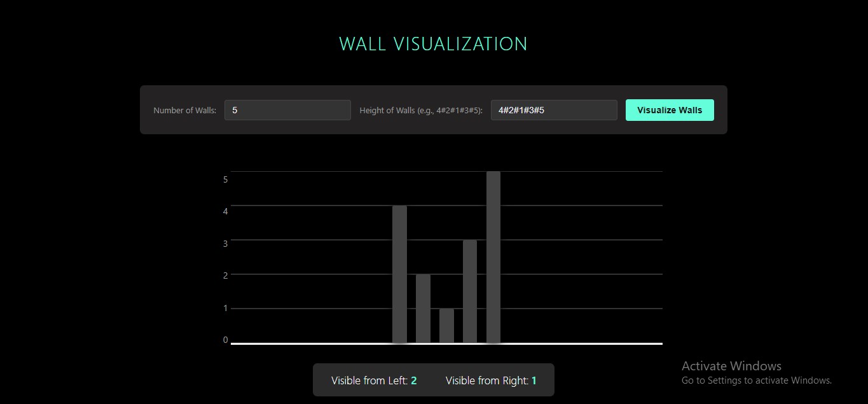Select the tallest wall bar of height 5
This screenshot has height=404, width=868.
click(493, 254)
